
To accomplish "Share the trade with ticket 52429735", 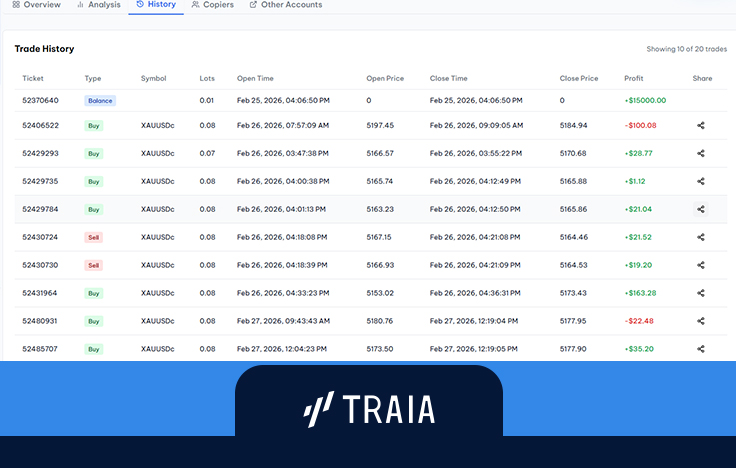I will click(701, 182).
